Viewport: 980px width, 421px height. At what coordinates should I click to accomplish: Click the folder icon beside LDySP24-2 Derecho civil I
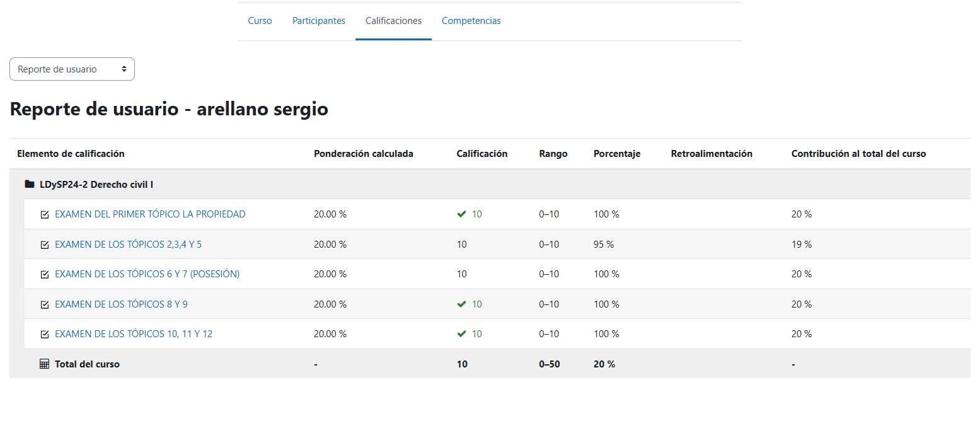click(x=29, y=185)
